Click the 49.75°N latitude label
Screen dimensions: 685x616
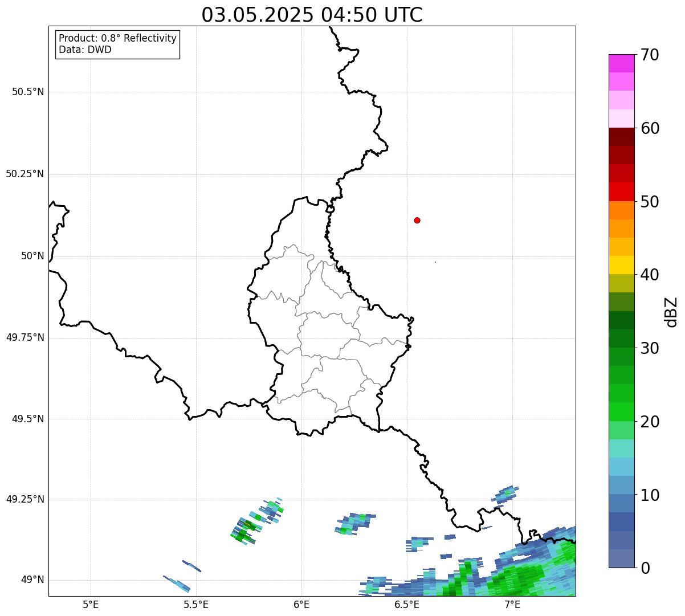tap(25, 337)
